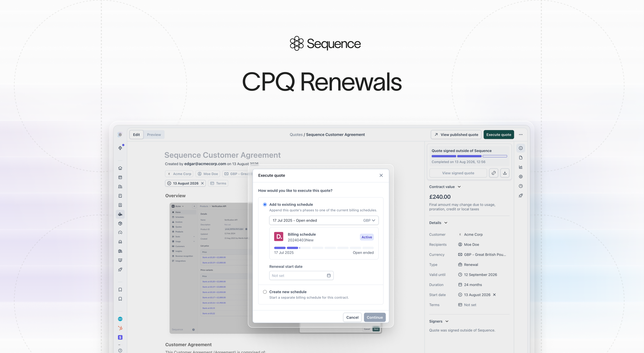Switch to the Preview tab
Screen dimensions: 644x353
pos(154,135)
